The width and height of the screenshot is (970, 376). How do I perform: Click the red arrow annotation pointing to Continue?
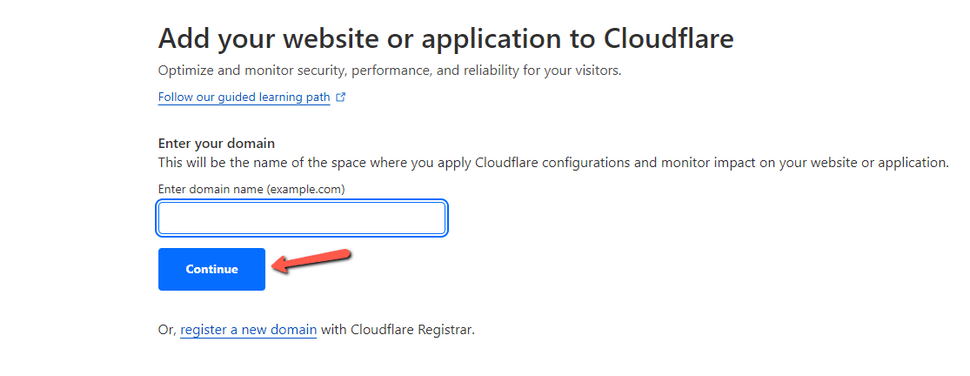312,261
